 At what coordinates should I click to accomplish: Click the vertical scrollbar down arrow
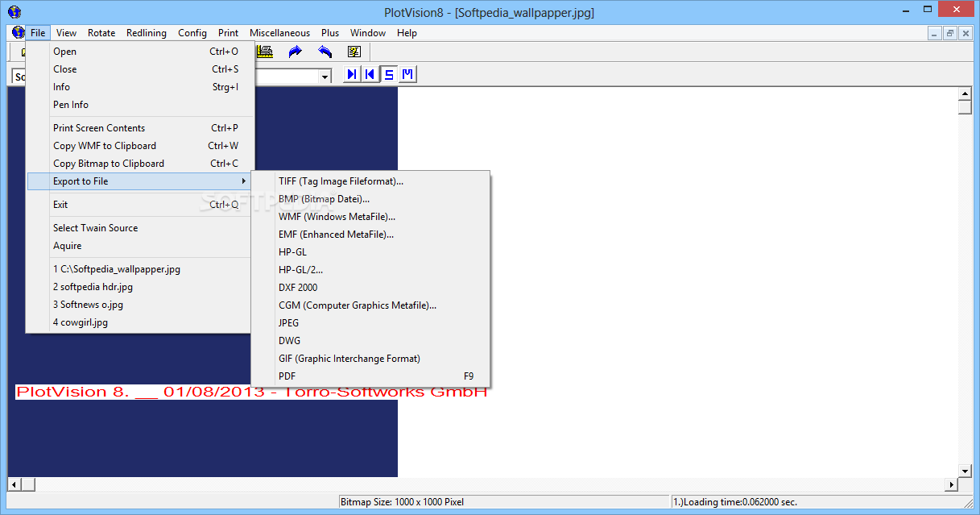pos(965,471)
